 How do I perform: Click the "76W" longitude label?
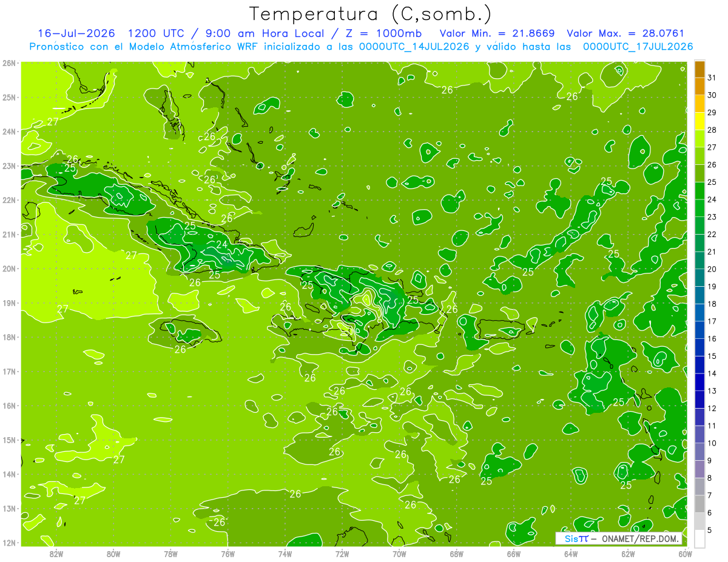227,553
